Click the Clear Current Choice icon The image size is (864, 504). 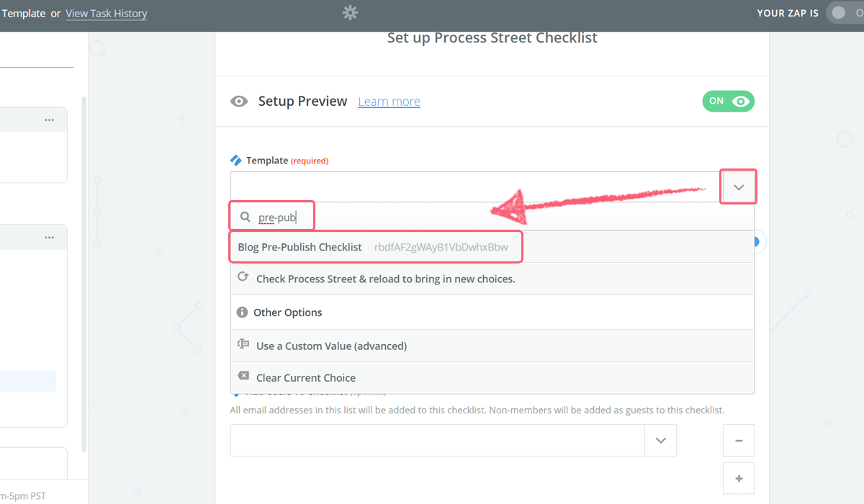coord(243,377)
